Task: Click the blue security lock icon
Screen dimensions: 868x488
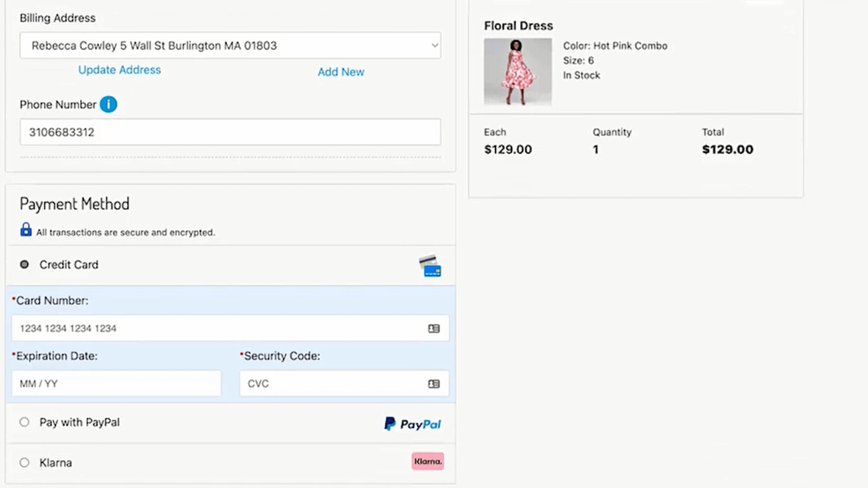Action: [26, 230]
